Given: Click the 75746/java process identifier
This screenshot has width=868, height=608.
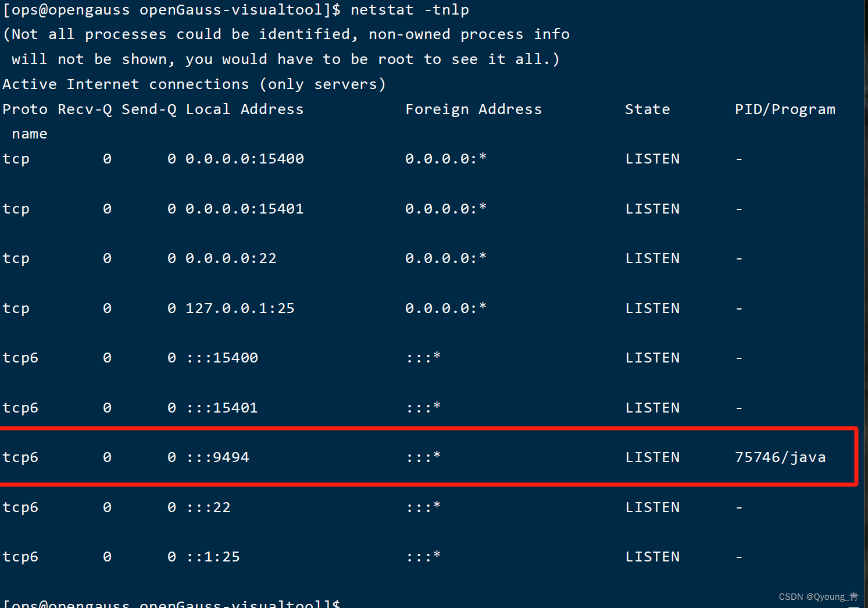Looking at the screenshot, I should (x=780, y=457).
